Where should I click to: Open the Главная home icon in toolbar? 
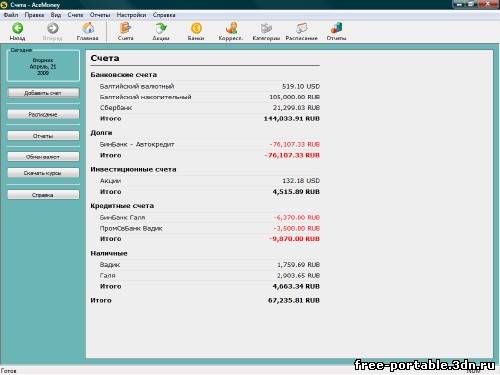pos(88,28)
